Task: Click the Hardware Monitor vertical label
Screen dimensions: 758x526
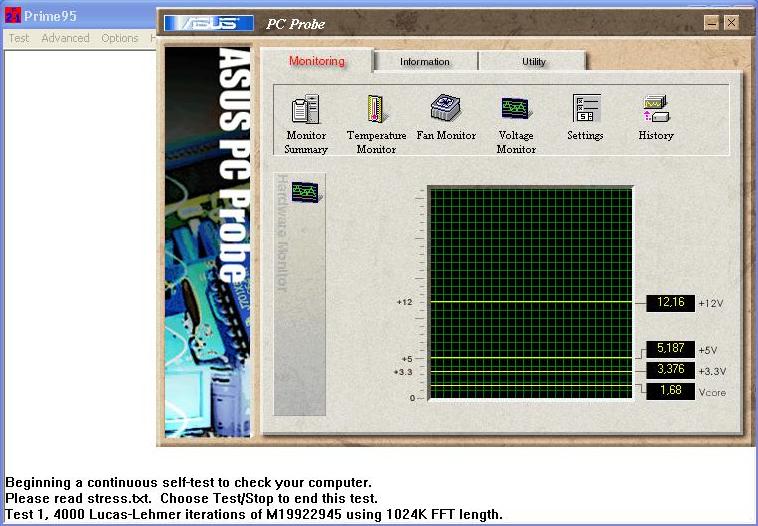Action: (282, 233)
